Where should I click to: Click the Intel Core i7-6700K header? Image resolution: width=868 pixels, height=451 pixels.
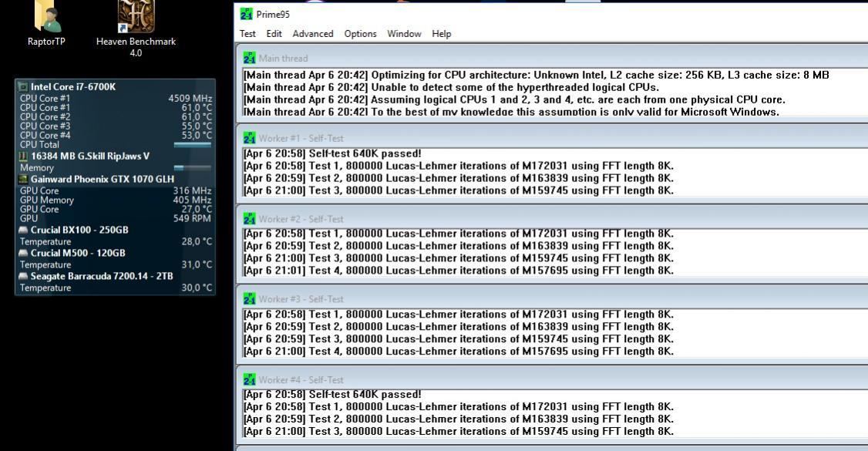[x=73, y=87]
